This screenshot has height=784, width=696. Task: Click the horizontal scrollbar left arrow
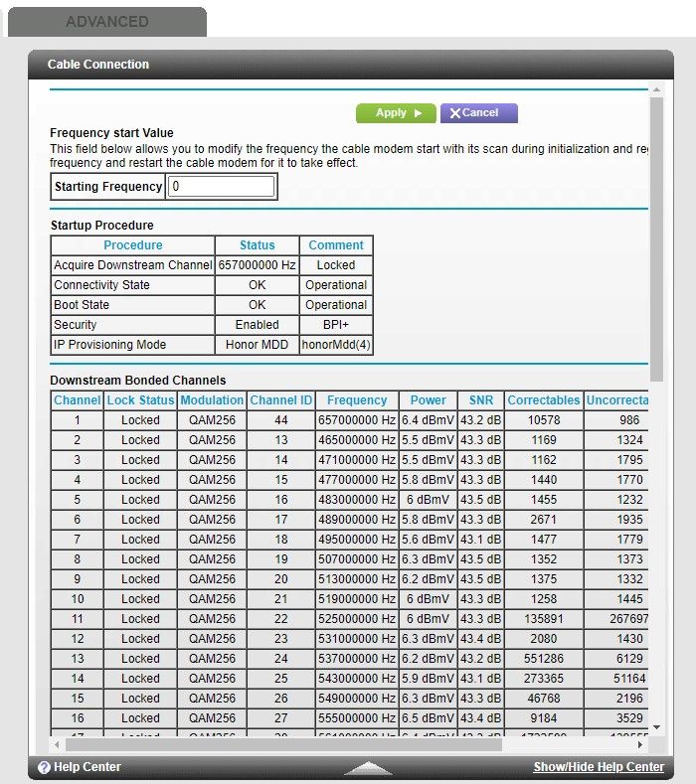[x=57, y=743]
